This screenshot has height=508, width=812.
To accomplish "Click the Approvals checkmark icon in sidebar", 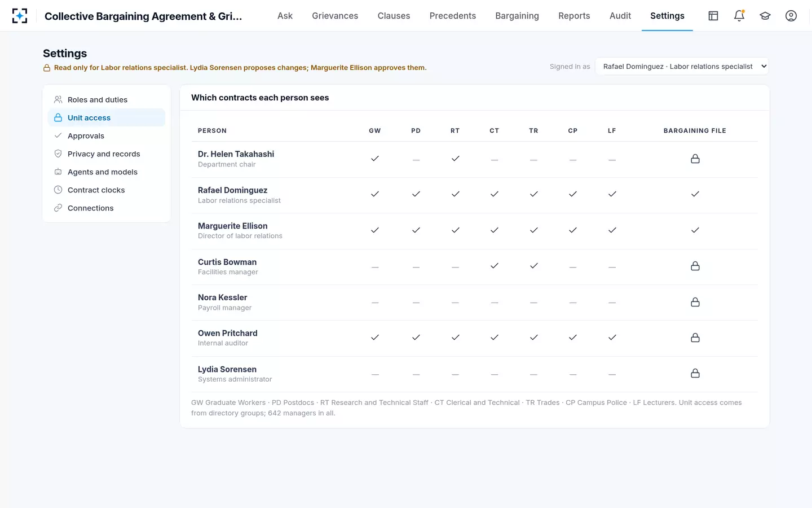I will (x=58, y=135).
